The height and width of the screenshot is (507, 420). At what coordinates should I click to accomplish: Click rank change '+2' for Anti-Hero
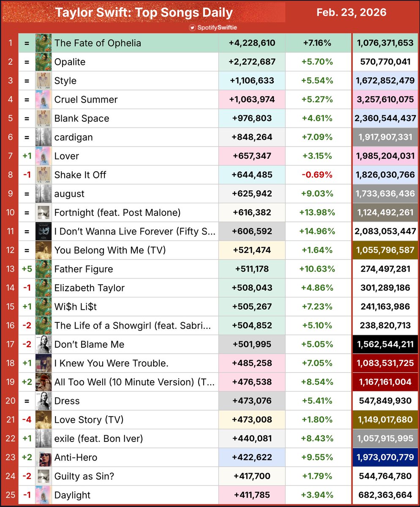click(x=27, y=458)
